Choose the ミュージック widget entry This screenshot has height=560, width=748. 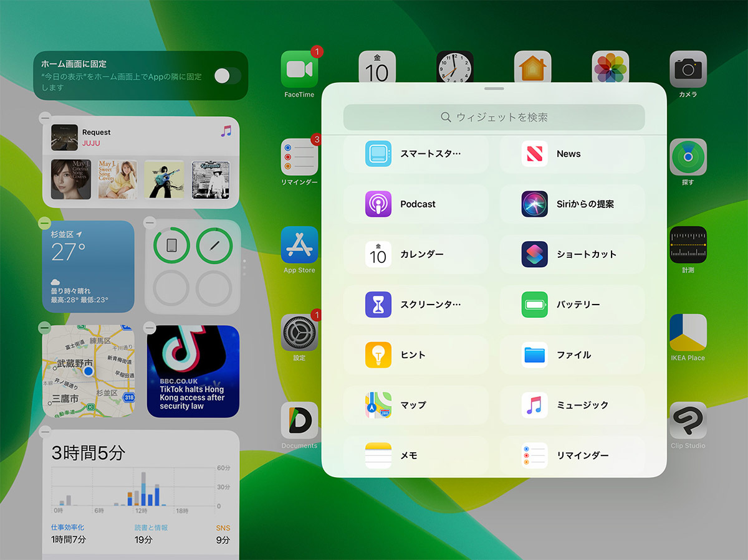tap(572, 406)
